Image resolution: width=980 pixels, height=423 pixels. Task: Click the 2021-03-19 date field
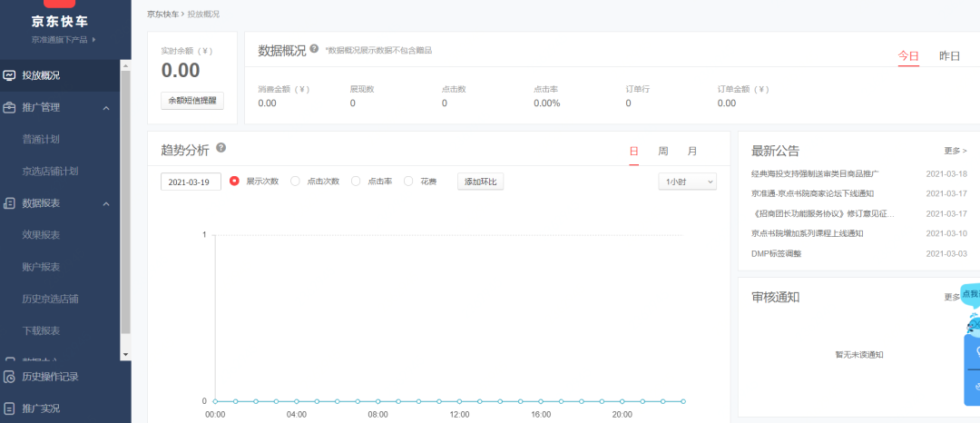[191, 182]
